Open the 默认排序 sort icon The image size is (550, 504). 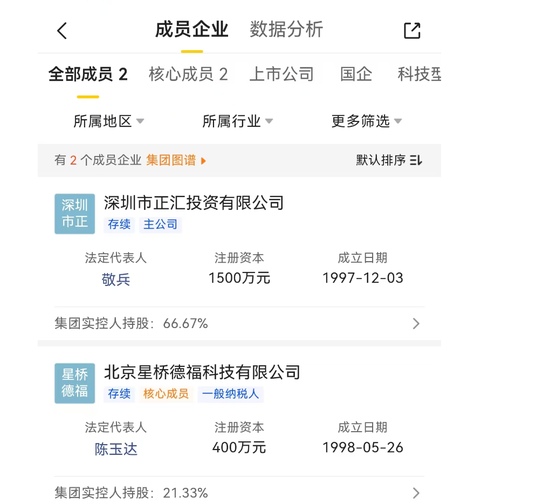[x=416, y=161]
